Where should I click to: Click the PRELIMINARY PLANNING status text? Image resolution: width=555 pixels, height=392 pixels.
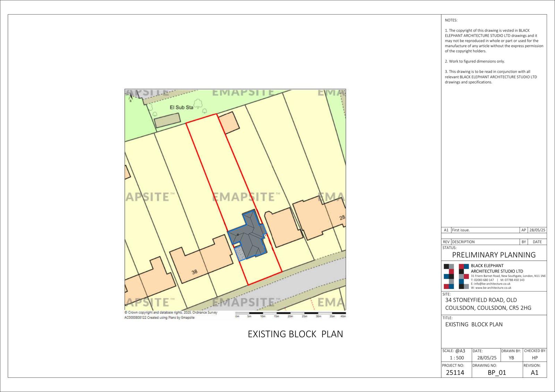[x=494, y=255]
